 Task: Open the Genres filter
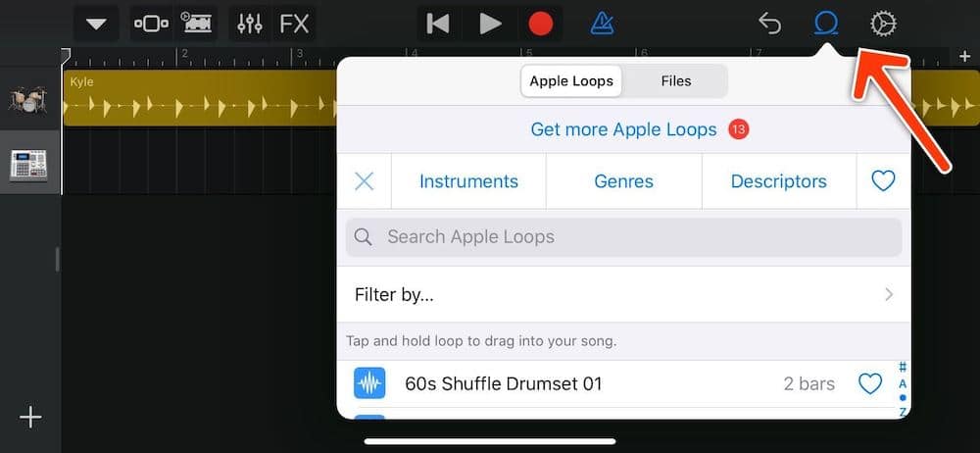pos(623,181)
